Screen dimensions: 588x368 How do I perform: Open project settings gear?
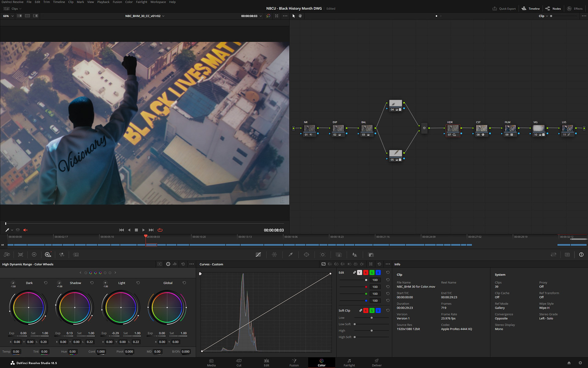coord(580,363)
